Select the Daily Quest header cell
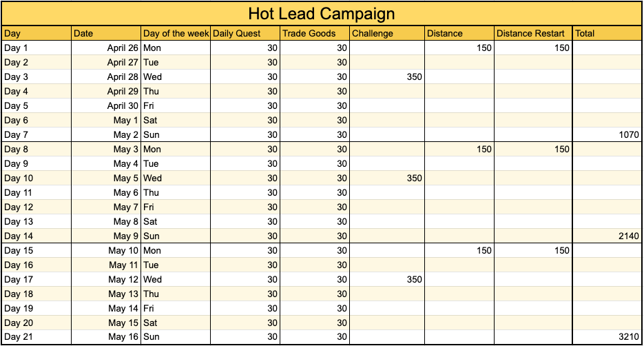The width and height of the screenshot is (644, 346). tap(245, 33)
